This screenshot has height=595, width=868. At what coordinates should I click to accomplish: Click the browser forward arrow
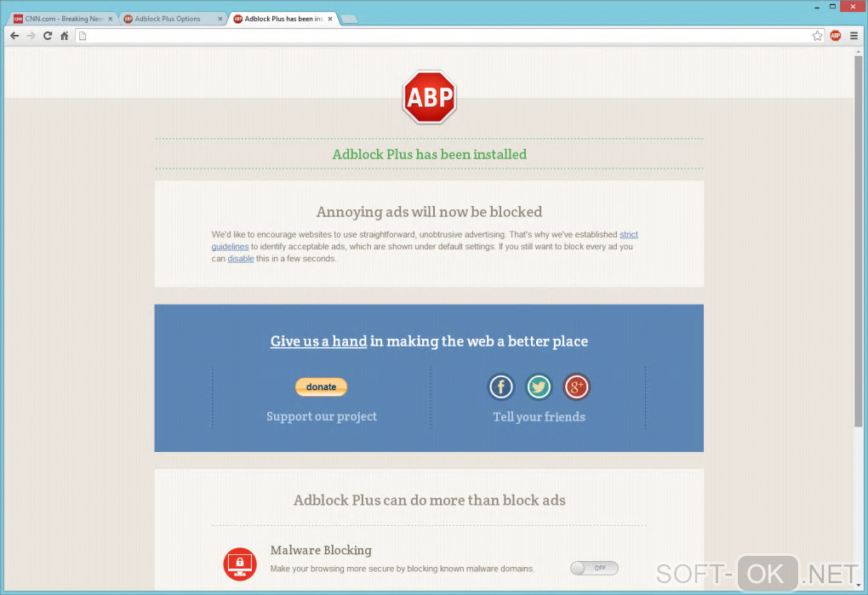pyautogui.click(x=31, y=36)
